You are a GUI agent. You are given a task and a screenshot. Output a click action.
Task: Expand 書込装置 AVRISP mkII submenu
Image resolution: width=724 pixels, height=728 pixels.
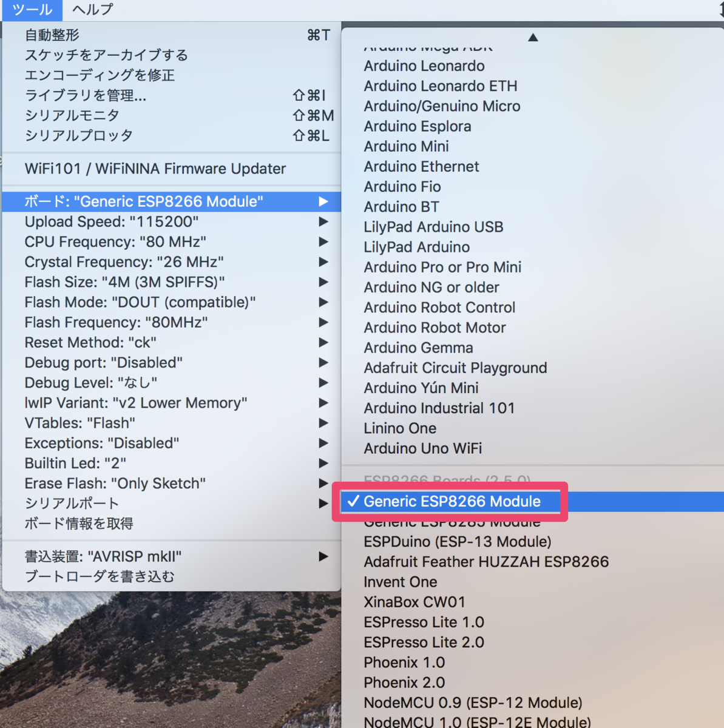tap(172, 556)
